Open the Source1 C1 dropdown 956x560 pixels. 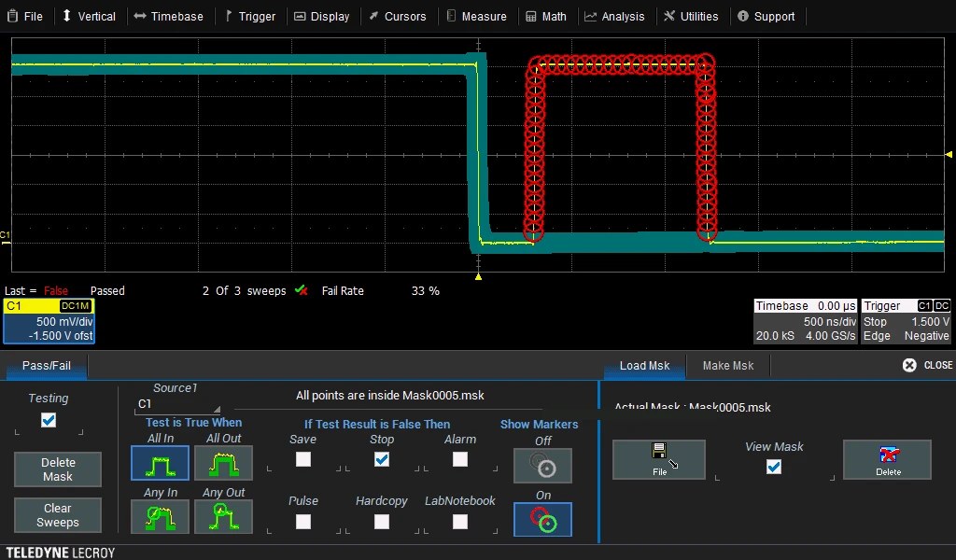(177, 404)
